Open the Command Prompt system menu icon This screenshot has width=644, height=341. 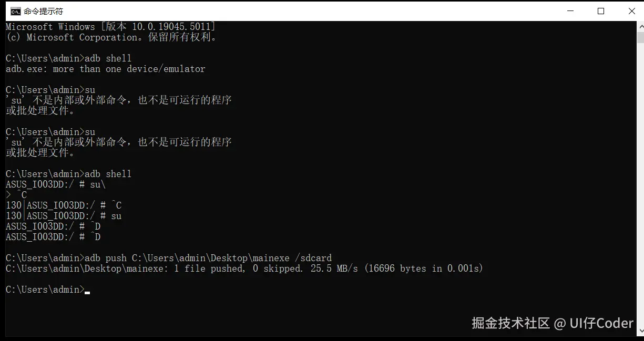pos(15,11)
